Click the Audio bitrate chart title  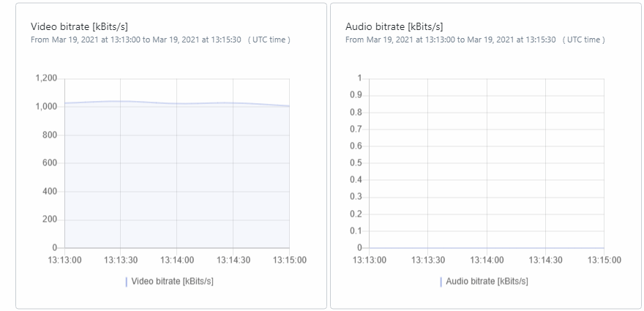[394, 26]
